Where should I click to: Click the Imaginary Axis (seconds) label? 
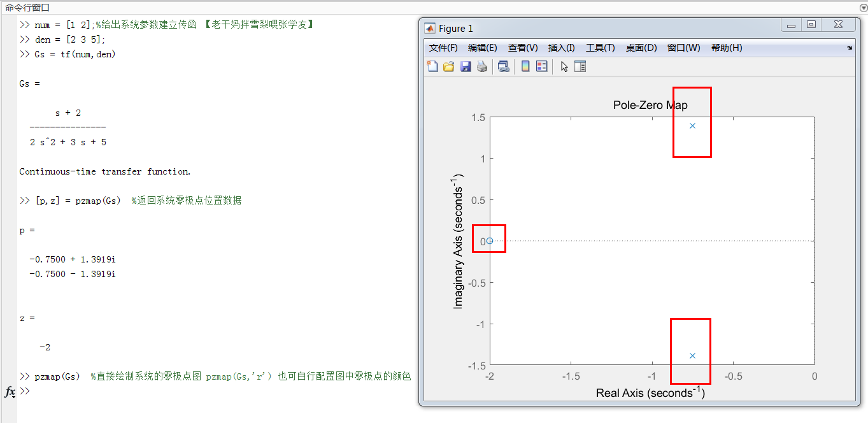[459, 241]
